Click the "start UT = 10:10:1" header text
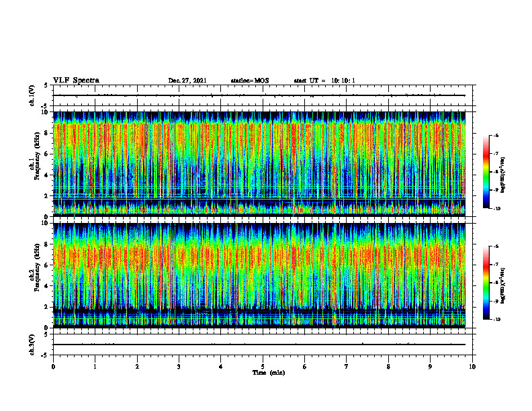The width and height of the screenshot is (532, 411). point(324,81)
